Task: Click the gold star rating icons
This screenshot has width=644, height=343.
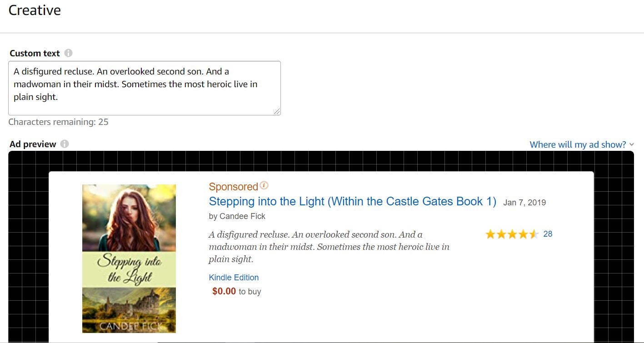Action: click(512, 234)
